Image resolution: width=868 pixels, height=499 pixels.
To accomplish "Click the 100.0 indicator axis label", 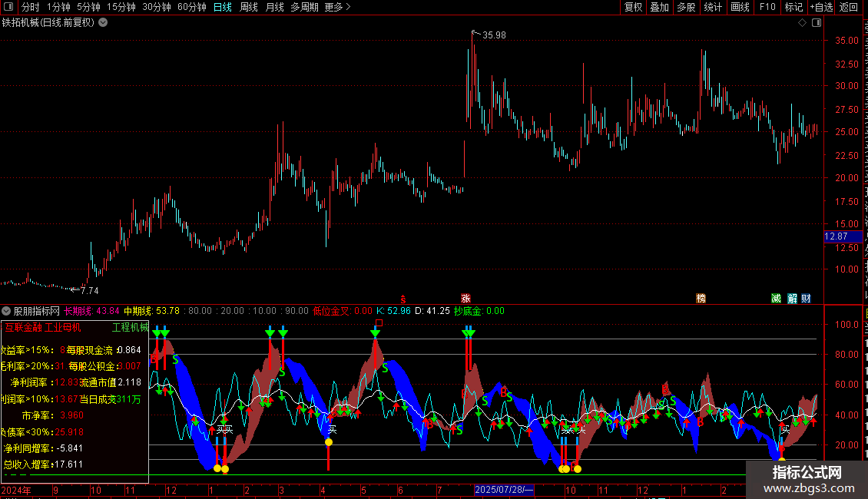I will pyautogui.click(x=847, y=325).
